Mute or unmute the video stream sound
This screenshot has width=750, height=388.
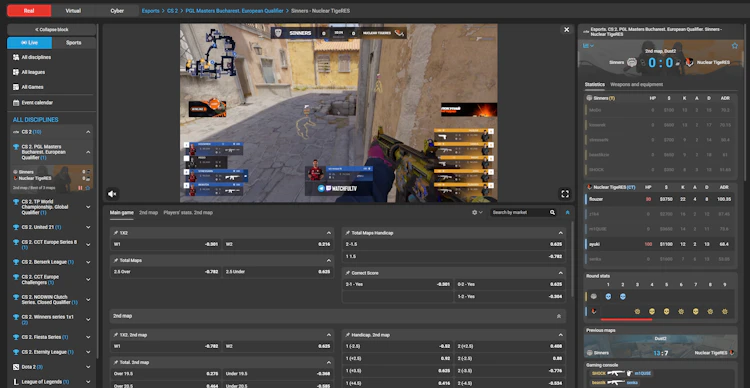112,194
